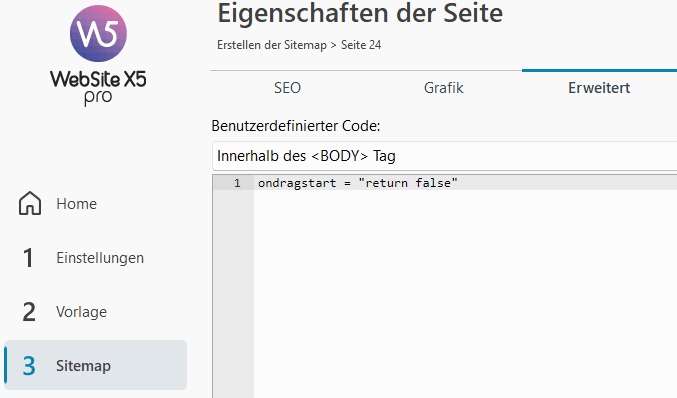677x398 pixels.
Task: Click the Benutzerdefinierter Code label
Action: (x=296, y=126)
